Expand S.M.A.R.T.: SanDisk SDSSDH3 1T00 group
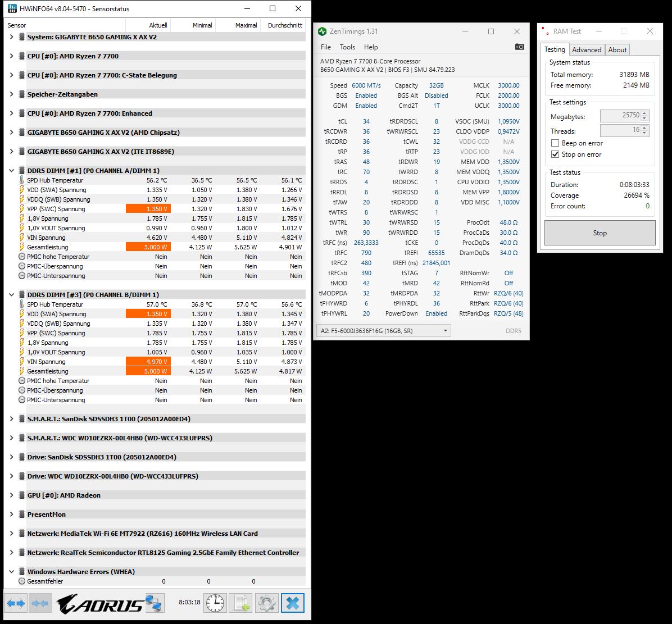The image size is (672, 624). (x=12, y=419)
